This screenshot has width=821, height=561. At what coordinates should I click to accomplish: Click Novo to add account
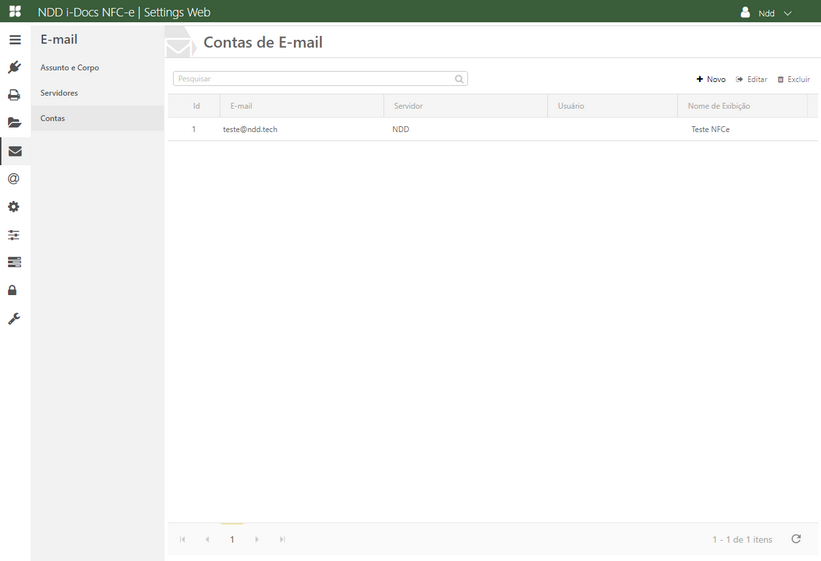point(711,79)
